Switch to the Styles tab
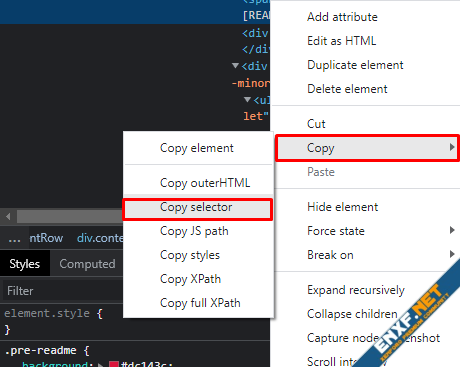Screen dimensions: 460x367 click(x=24, y=264)
